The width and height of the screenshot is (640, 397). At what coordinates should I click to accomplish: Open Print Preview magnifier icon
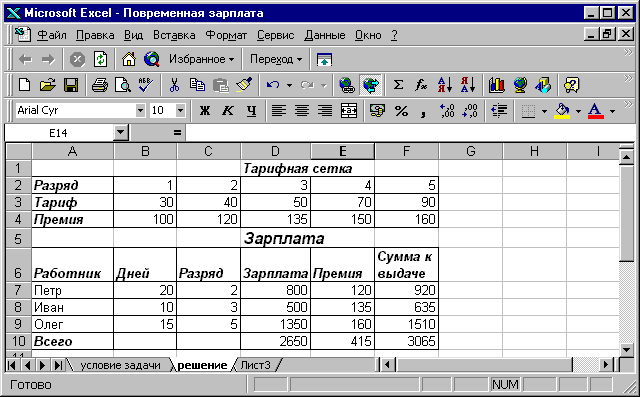click(122, 85)
